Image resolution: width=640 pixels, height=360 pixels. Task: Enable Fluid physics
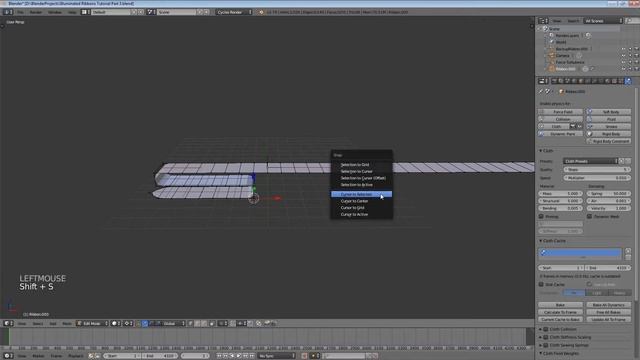coord(609,119)
